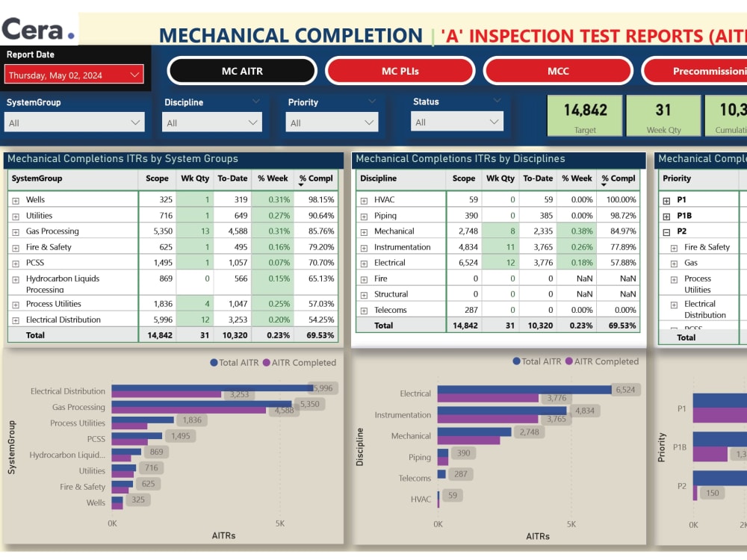
Task: Sort Discipline table by To-Date column
Action: point(538,178)
